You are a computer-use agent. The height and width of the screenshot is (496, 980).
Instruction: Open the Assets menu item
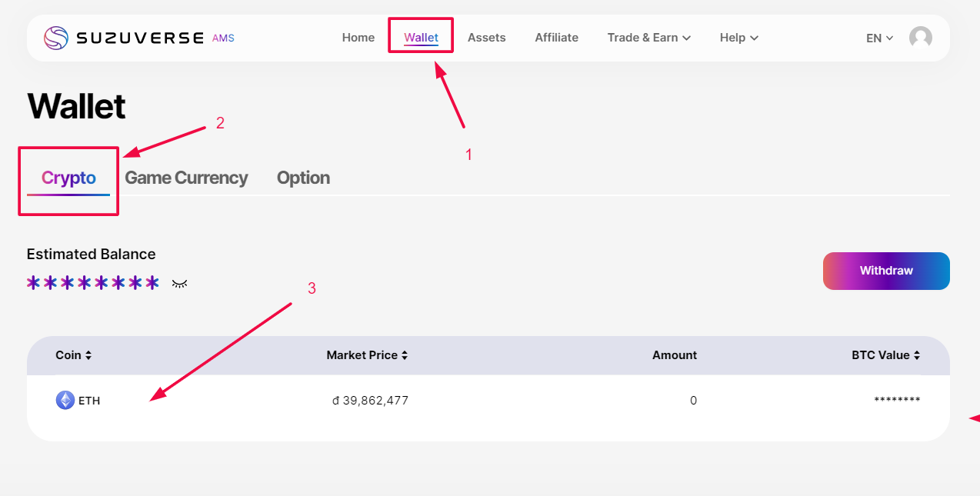click(487, 38)
